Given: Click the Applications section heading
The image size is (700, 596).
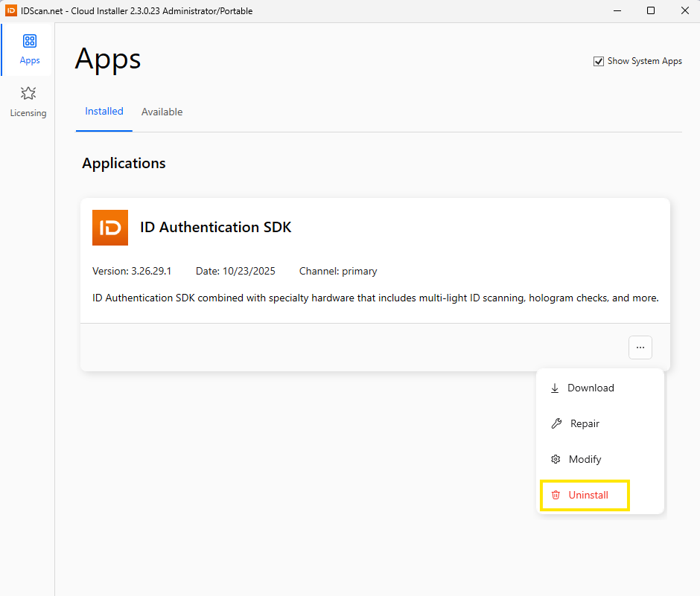Looking at the screenshot, I should 124,163.
